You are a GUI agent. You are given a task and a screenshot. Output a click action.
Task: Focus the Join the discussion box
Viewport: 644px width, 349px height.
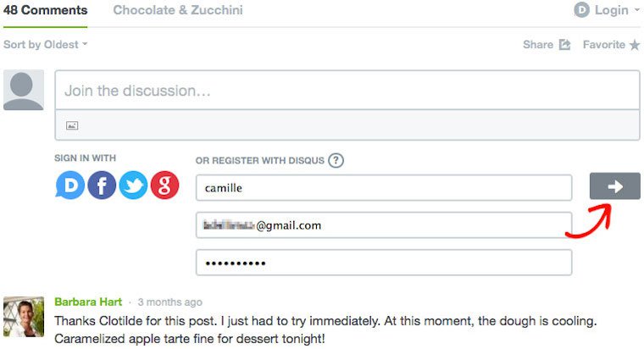coord(347,91)
